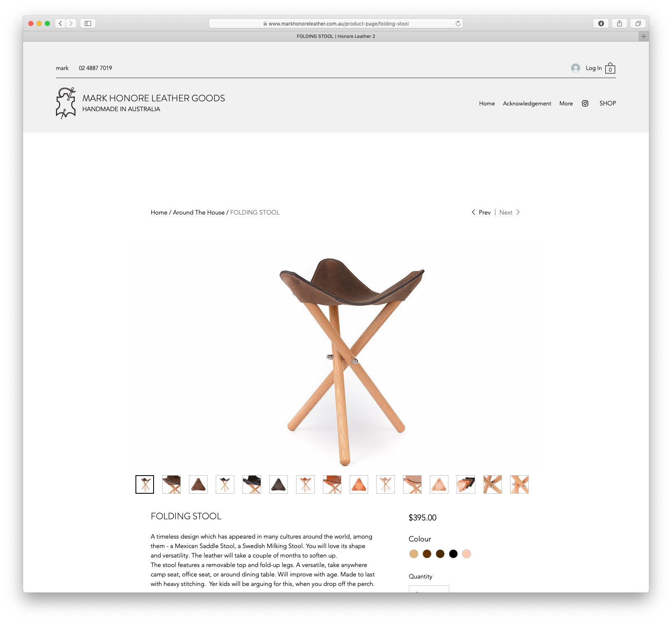The height and width of the screenshot is (623, 672).
Task: Expand the More navigation menu
Action: [x=566, y=103]
